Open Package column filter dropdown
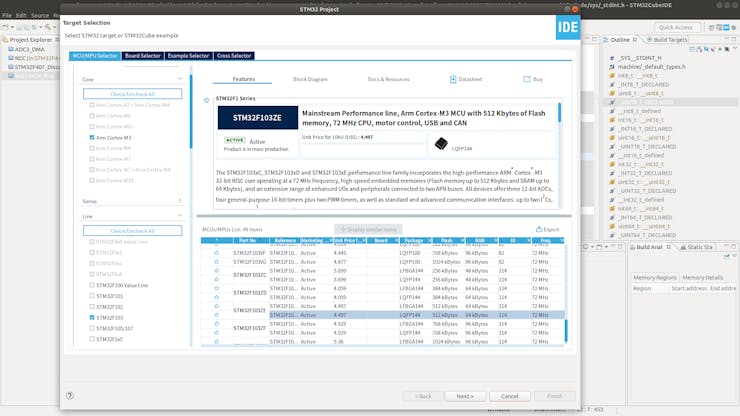 pyautogui.click(x=429, y=240)
